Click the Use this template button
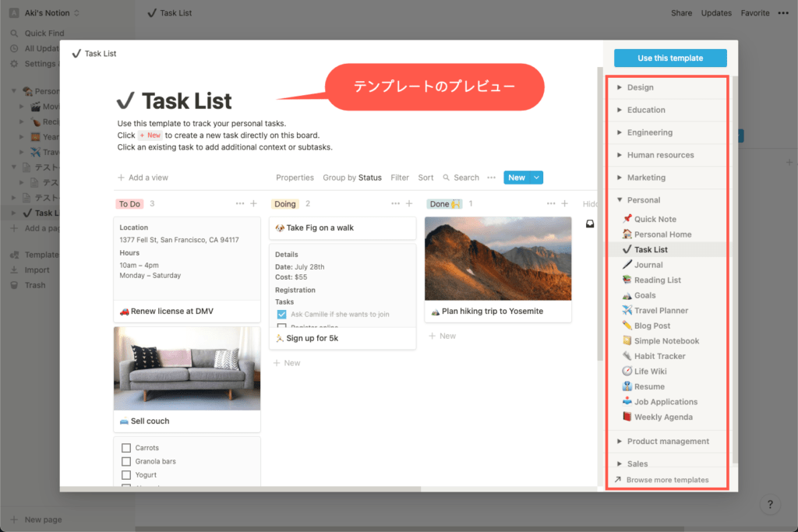The width and height of the screenshot is (798, 532). coord(670,58)
